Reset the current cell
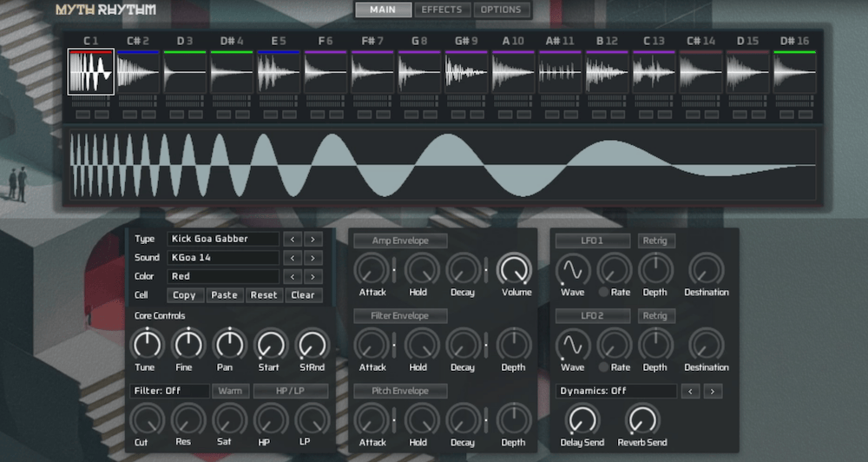 coord(264,295)
